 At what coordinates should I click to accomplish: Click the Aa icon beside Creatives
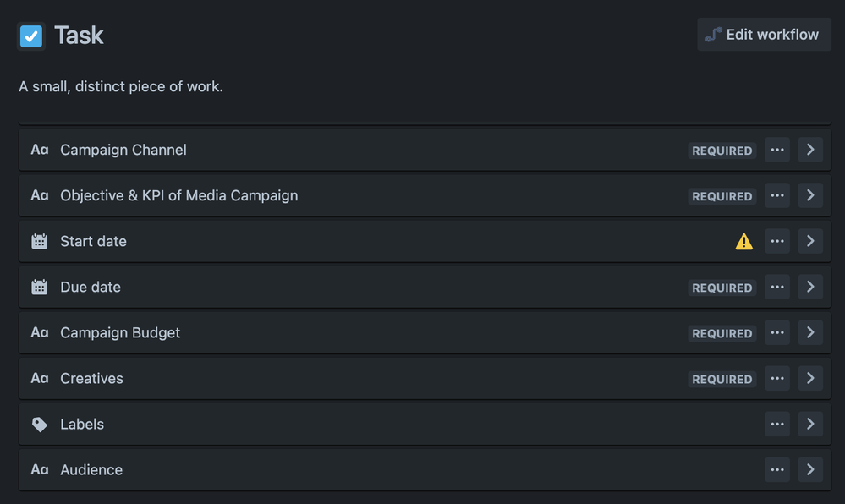point(40,378)
